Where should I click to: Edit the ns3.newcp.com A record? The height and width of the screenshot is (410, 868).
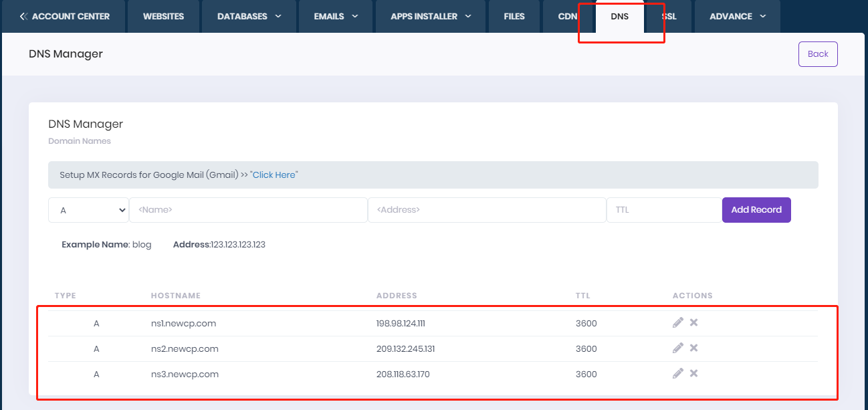pos(677,373)
